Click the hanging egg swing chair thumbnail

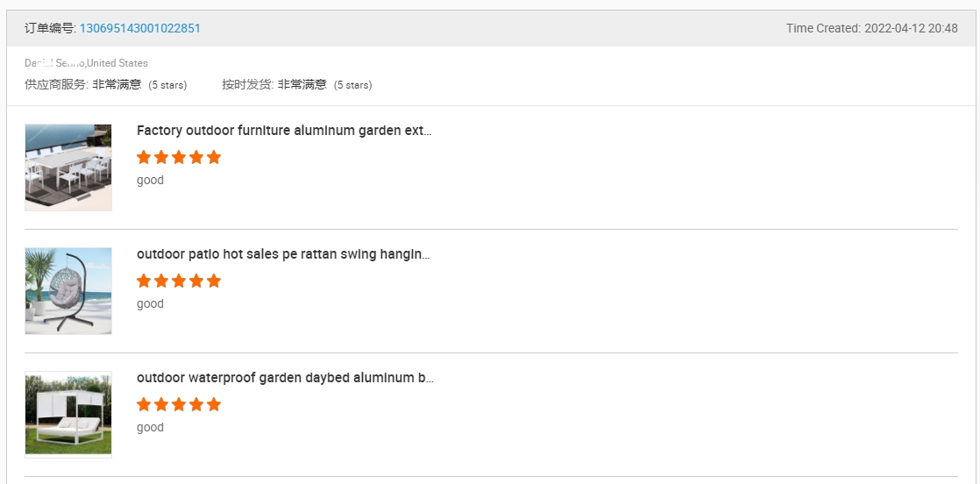coord(68,291)
